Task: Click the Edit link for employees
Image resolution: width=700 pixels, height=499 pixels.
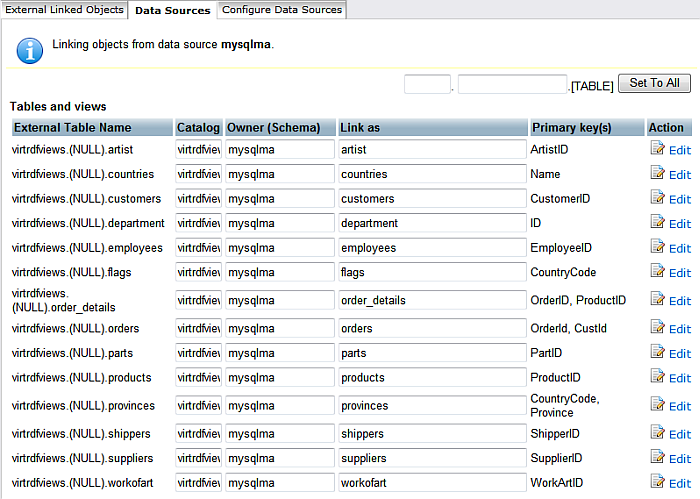Action: click(680, 248)
